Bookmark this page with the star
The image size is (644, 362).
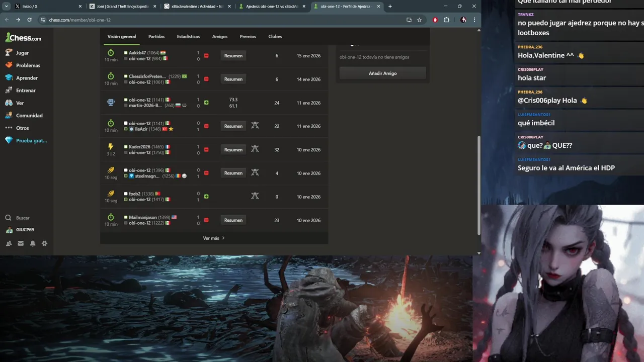click(419, 20)
